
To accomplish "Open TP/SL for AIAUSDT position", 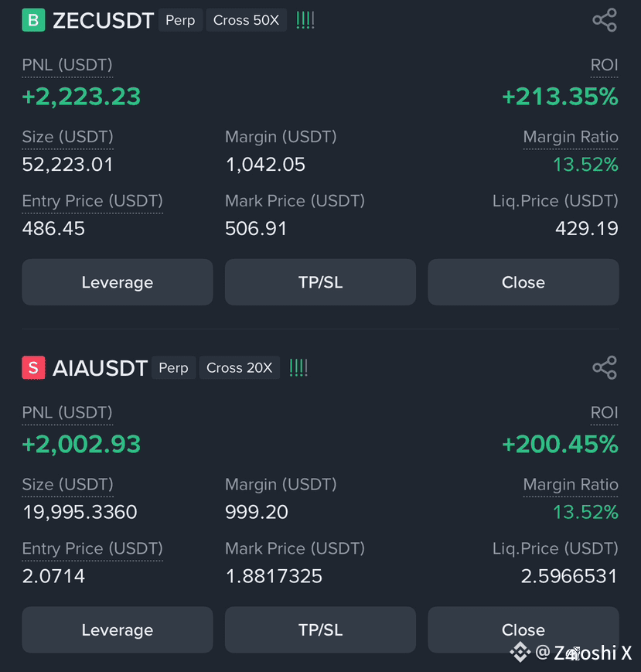I will coord(320,629).
